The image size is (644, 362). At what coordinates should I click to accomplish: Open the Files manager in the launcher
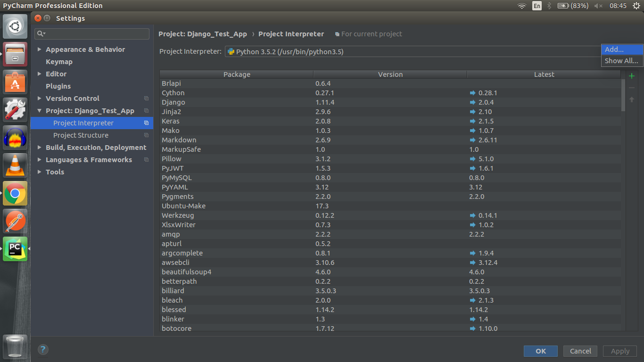tap(15, 54)
